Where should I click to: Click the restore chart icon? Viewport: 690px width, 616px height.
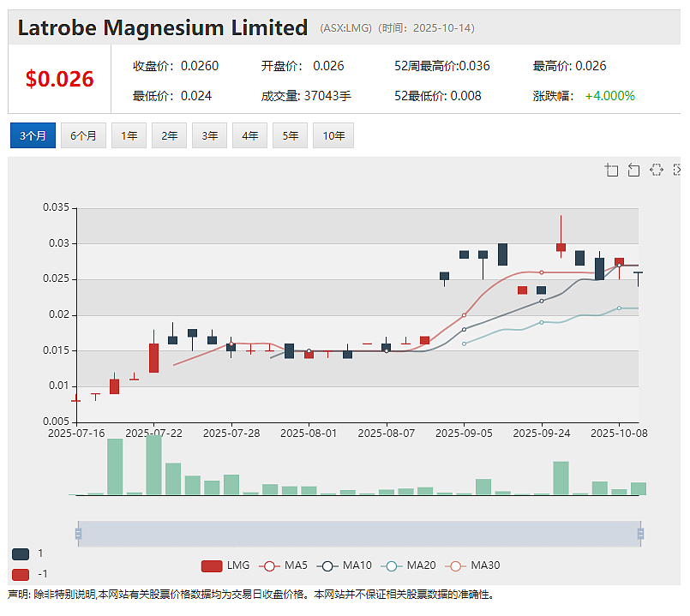tap(656, 170)
